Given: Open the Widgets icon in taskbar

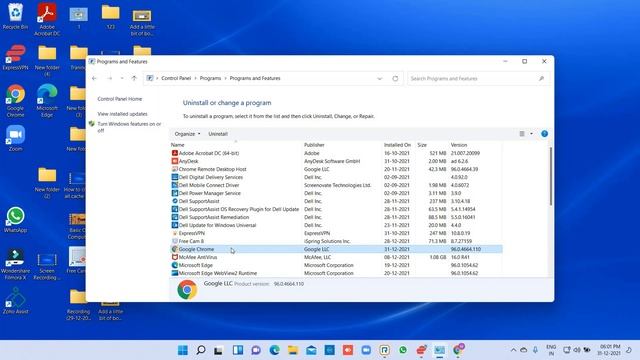Looking at the screenshot, I should pyautogui.click(x=238, y=350).
